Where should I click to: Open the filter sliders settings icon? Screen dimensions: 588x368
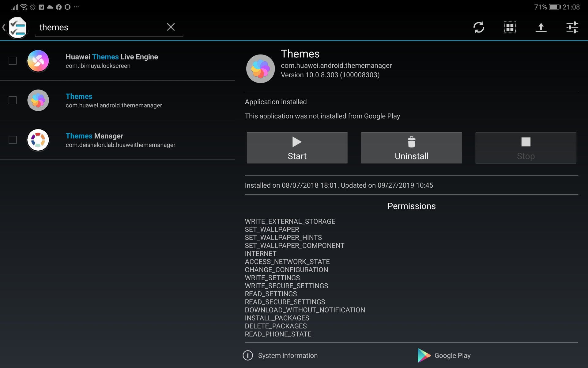(572, 27)
